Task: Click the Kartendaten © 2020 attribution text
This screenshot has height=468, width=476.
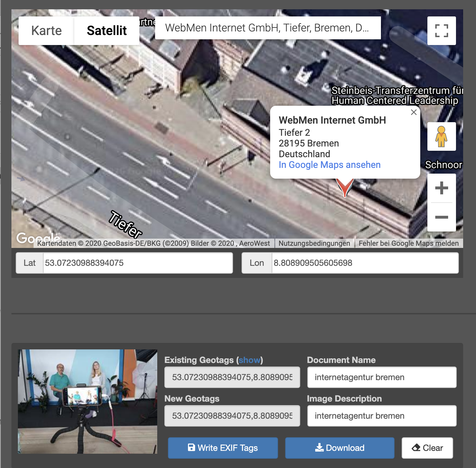Action: pyautogui.click(x=154, y=243)
